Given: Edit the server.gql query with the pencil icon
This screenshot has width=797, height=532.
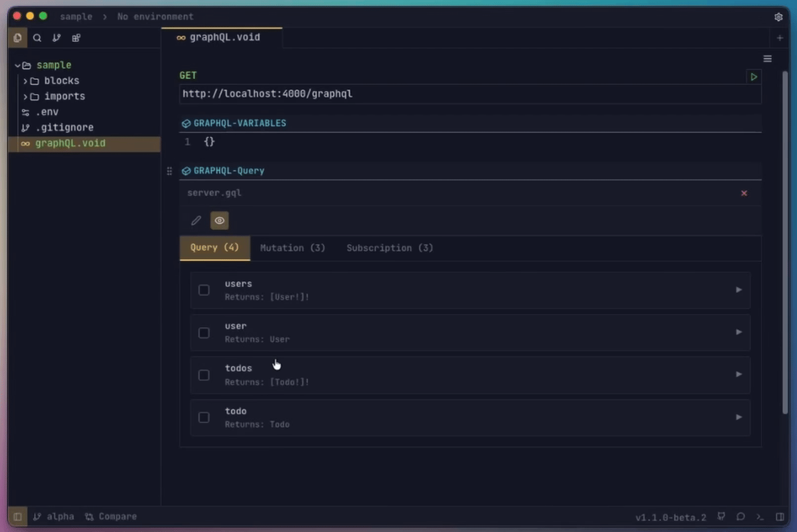Looking at the screenshot, I should [x=196, y=221].
